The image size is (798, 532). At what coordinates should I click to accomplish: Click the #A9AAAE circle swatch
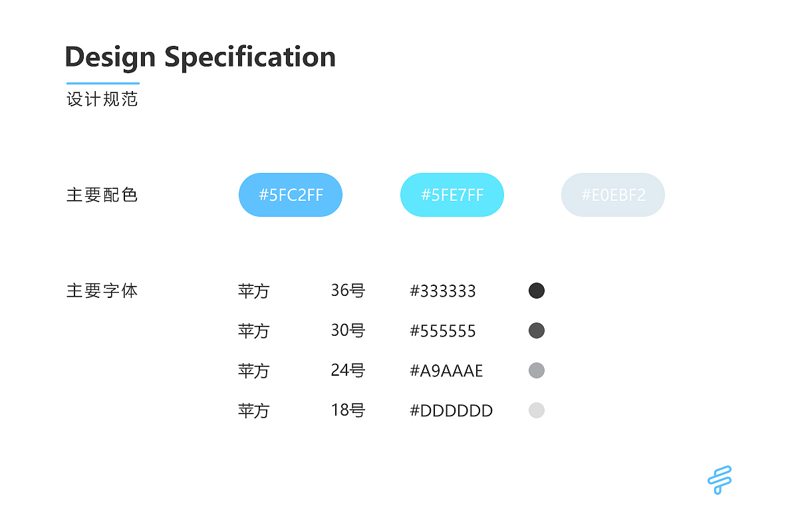[x=537, y=370]
